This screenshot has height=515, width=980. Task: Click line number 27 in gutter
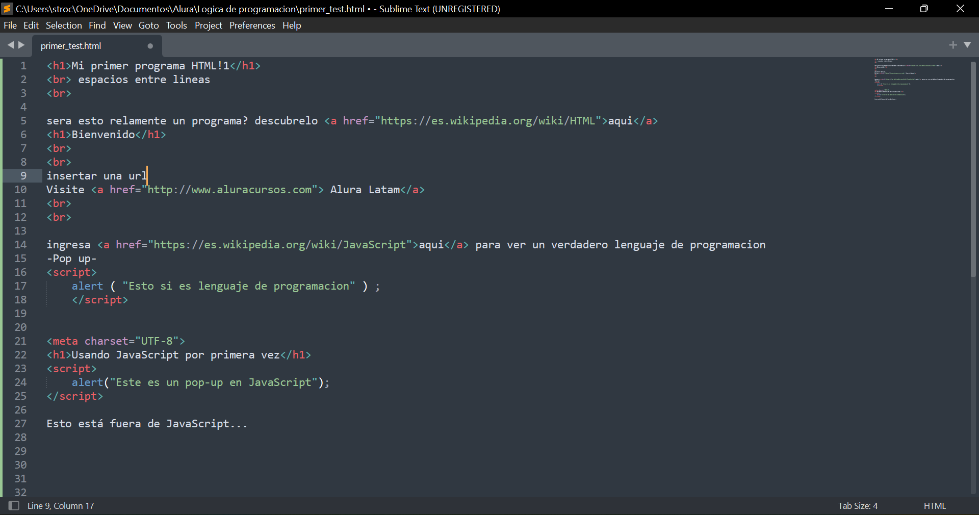(20, 424)
